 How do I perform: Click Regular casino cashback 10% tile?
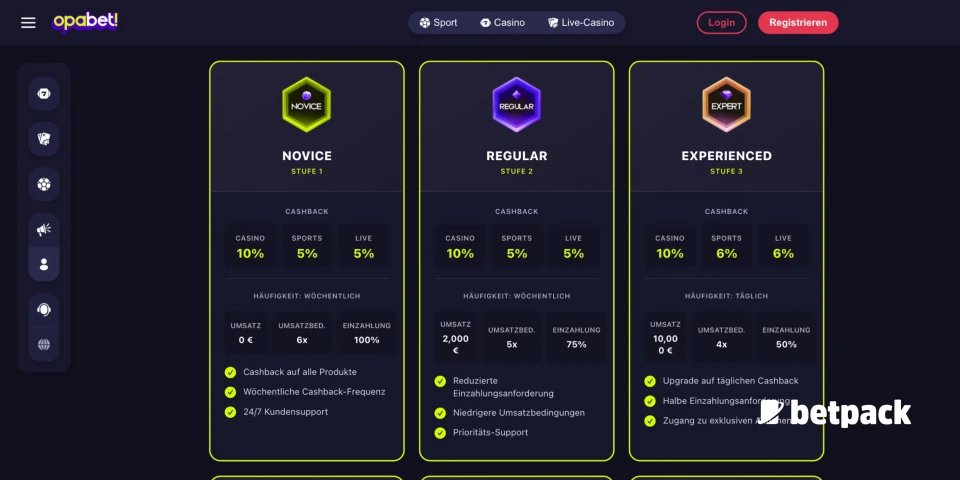460,246
